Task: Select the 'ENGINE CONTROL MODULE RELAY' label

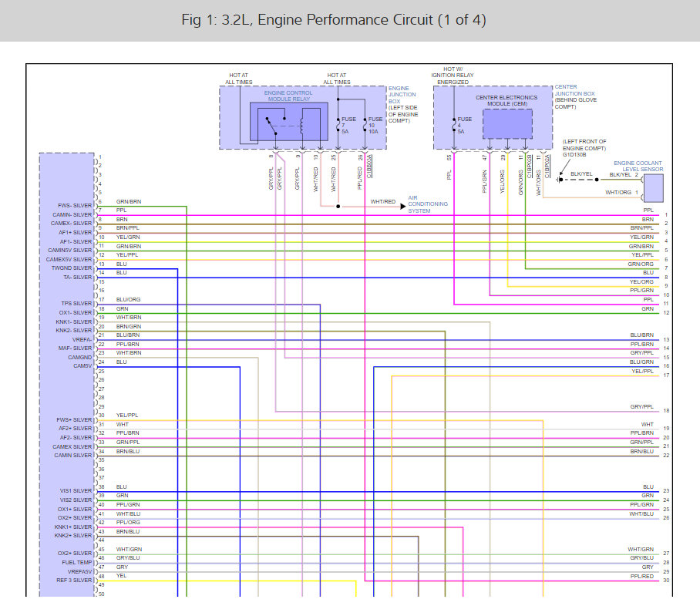Action: (288, 96)
